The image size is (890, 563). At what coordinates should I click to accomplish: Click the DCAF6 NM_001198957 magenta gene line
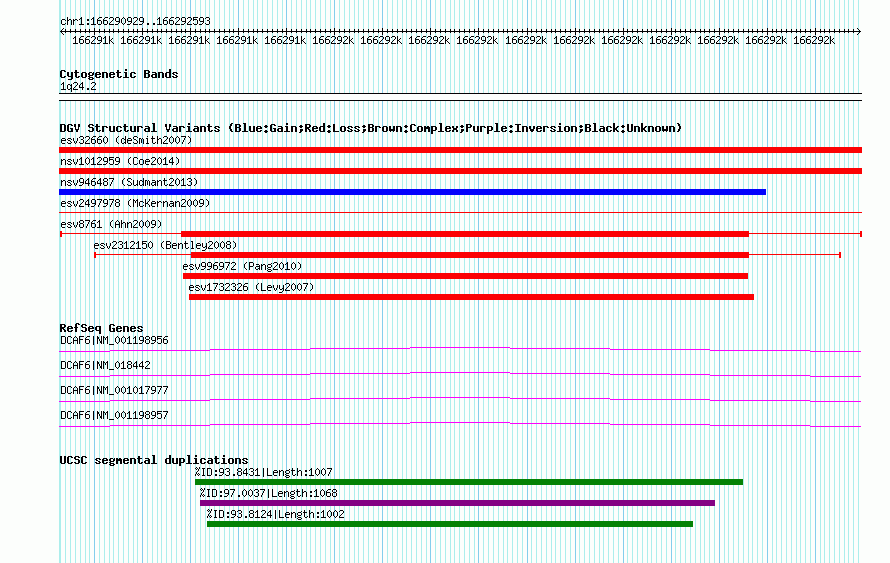(460, 424)
